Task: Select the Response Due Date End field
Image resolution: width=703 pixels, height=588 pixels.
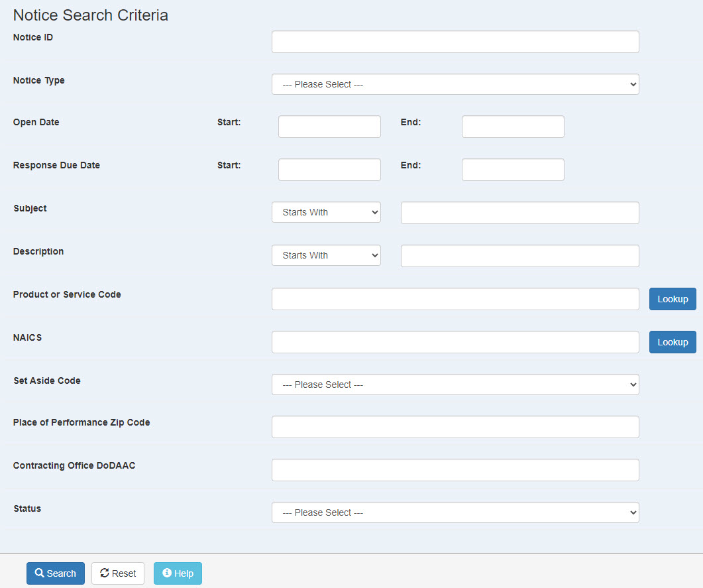Action: (x=513, y=170)
